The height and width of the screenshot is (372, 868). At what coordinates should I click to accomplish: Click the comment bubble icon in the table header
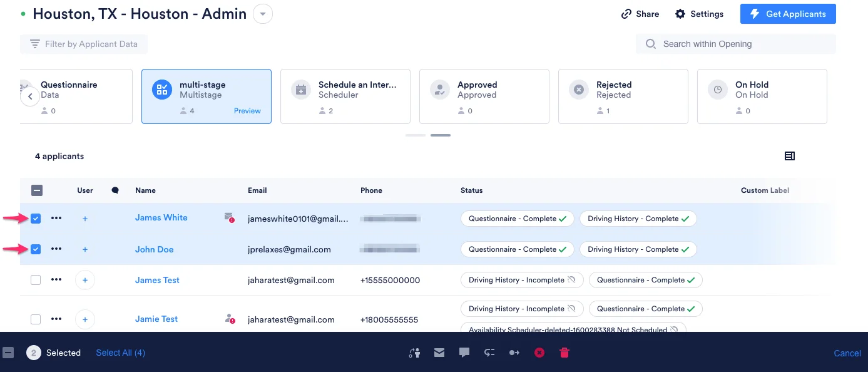(115, 190)
